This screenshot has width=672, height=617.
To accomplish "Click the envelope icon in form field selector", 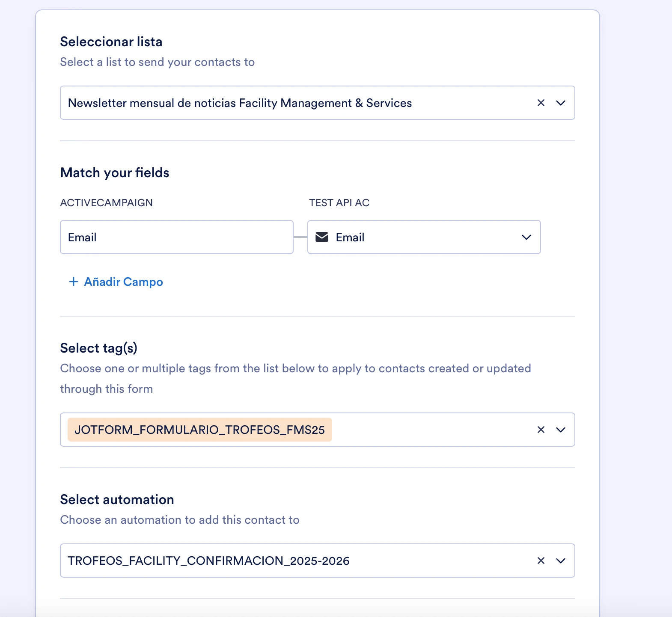I will point(322,237).
